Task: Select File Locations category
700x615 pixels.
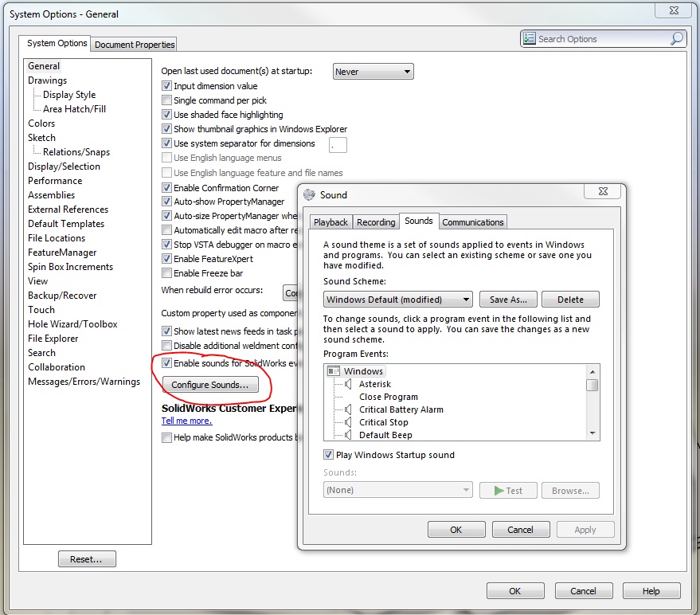Action: pyautogui.click(x=57, y=238)
